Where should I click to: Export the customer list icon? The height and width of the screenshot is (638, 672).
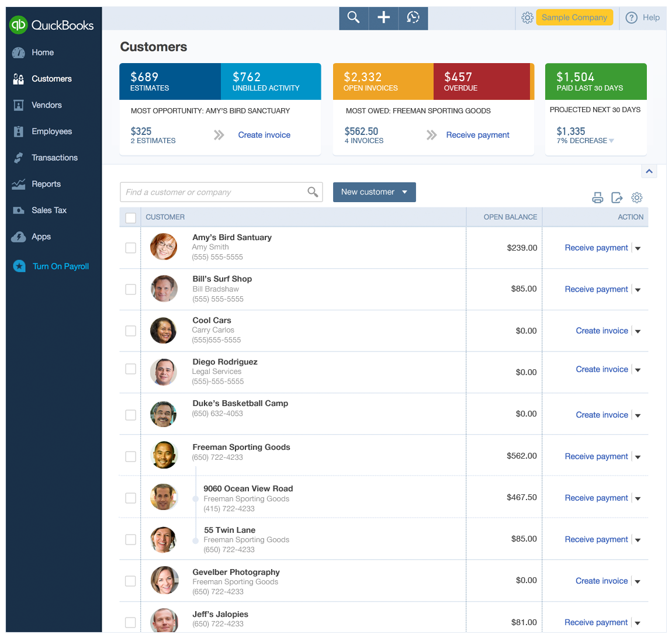(616, 197)
